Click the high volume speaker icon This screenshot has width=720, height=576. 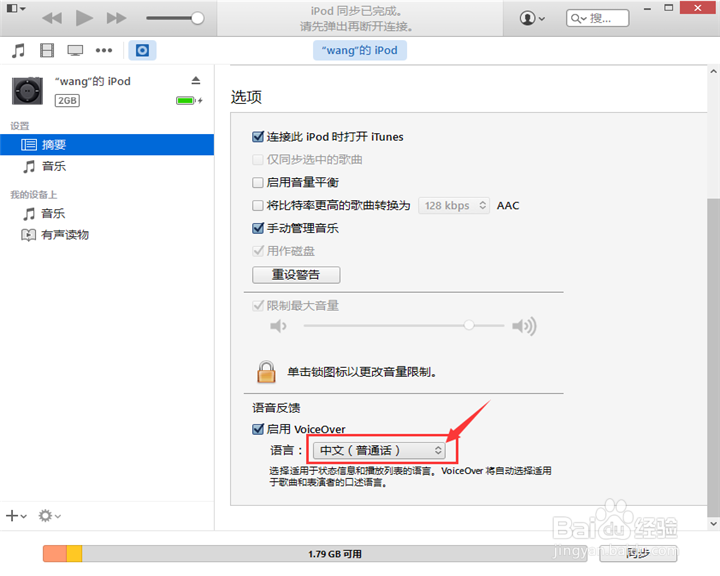[x=524, y=326]
